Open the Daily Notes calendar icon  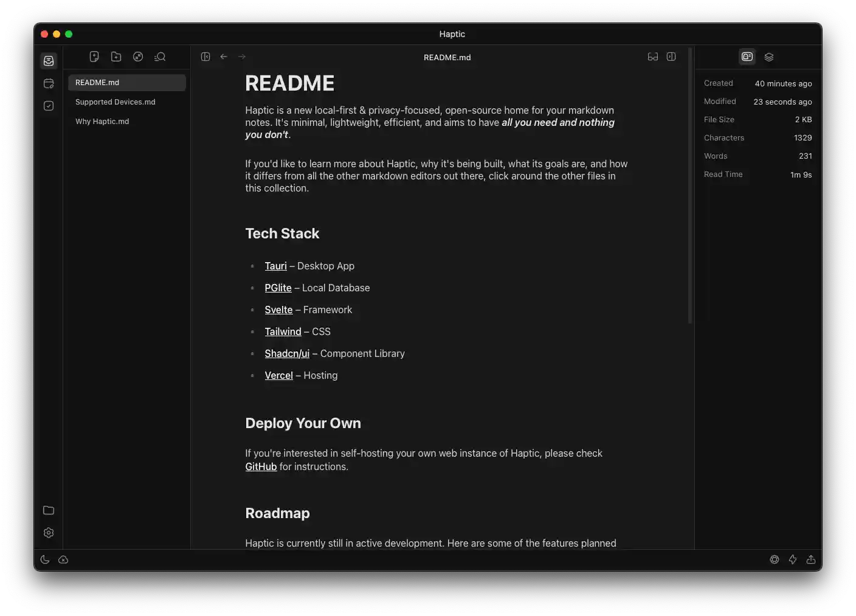coord(49,83)
